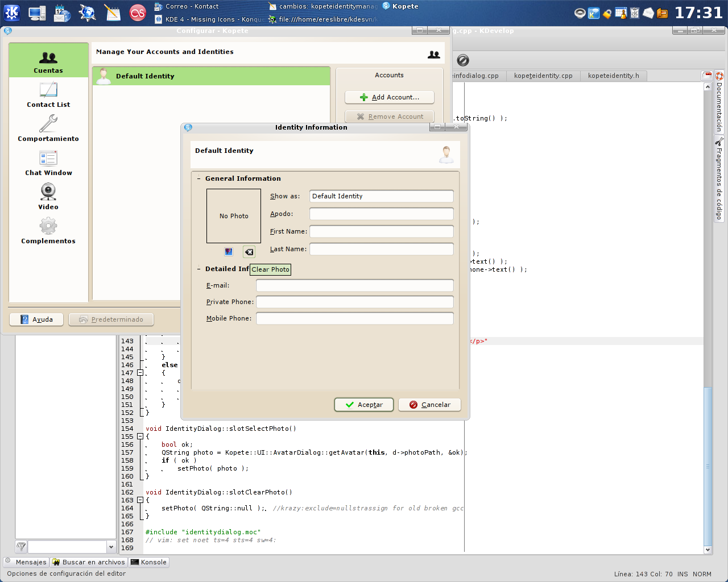
Task: Collapse the General Information group
Action: pos(199,178)
